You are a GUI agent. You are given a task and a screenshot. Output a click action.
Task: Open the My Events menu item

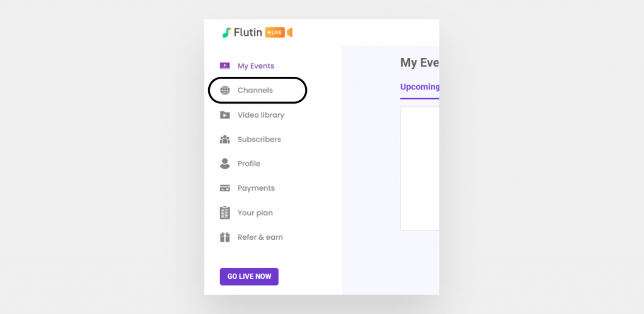pos(256,66)
